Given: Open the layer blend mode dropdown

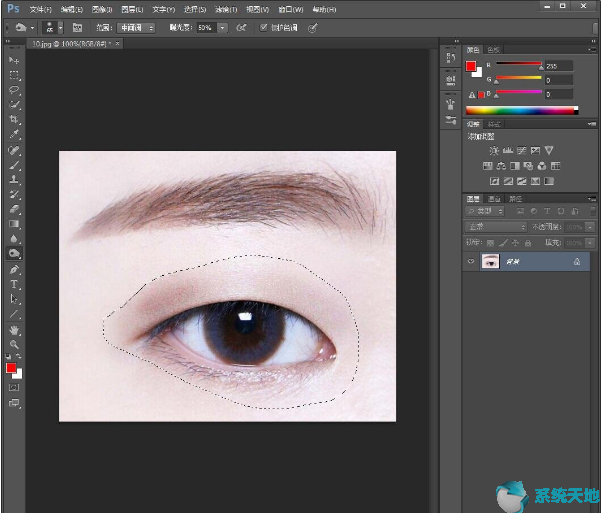Looking at the screenshot, I should pyautogui.click(x=496, y=227).
